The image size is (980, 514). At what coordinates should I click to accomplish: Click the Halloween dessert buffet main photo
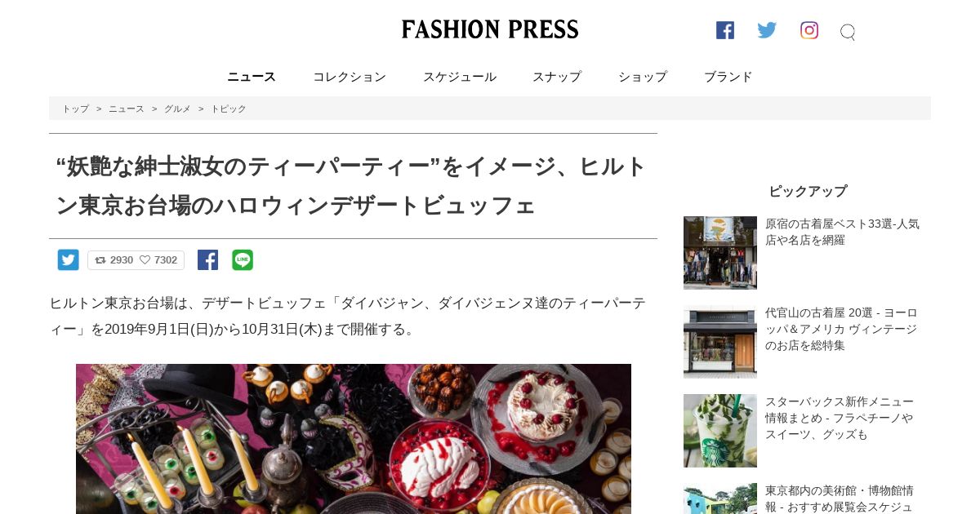coord(354,439)
